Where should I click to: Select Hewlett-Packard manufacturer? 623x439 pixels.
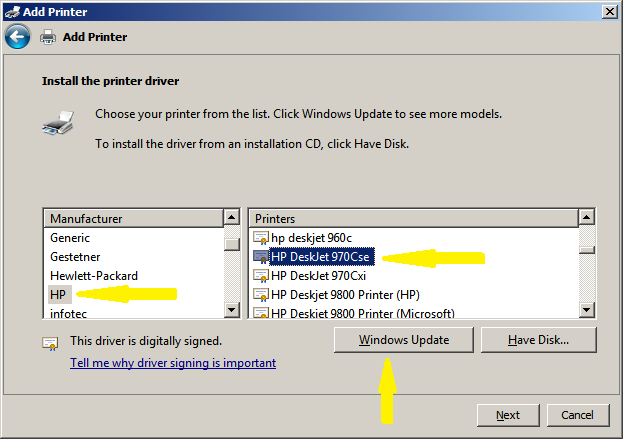[x=94, y=276]
